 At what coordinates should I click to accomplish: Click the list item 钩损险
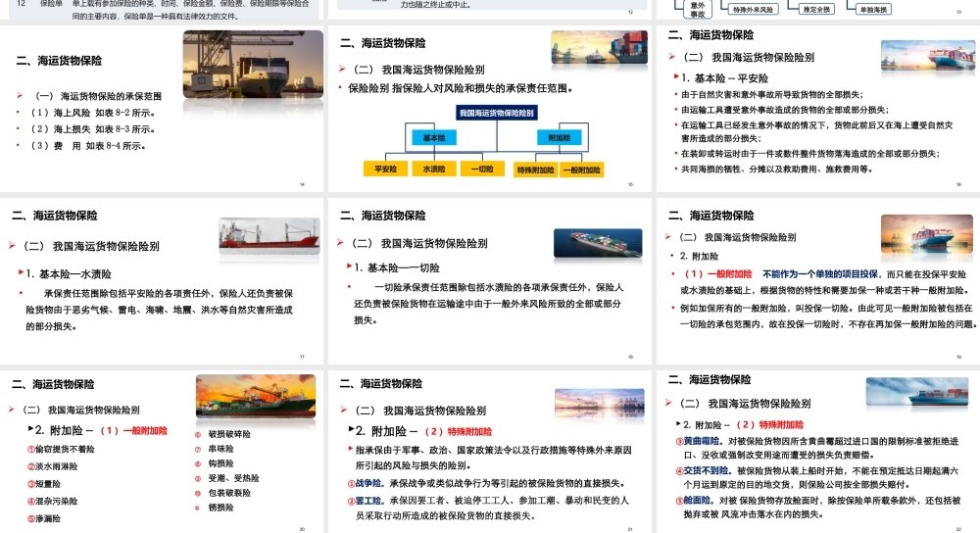tap(220, 463)
